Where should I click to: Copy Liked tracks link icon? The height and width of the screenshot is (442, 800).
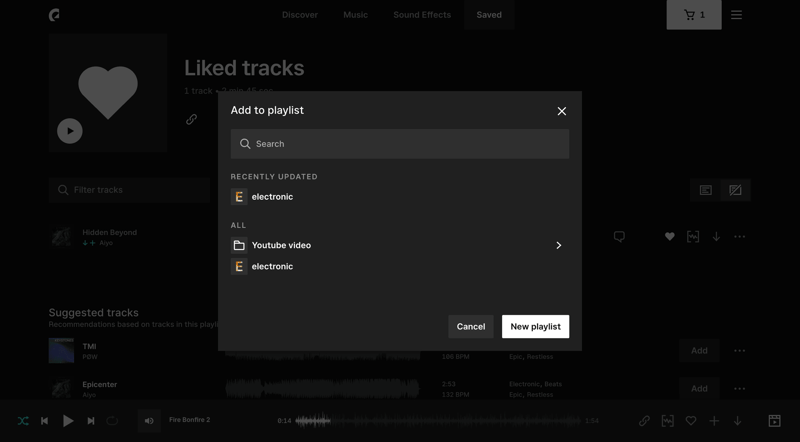click(191, 119)
